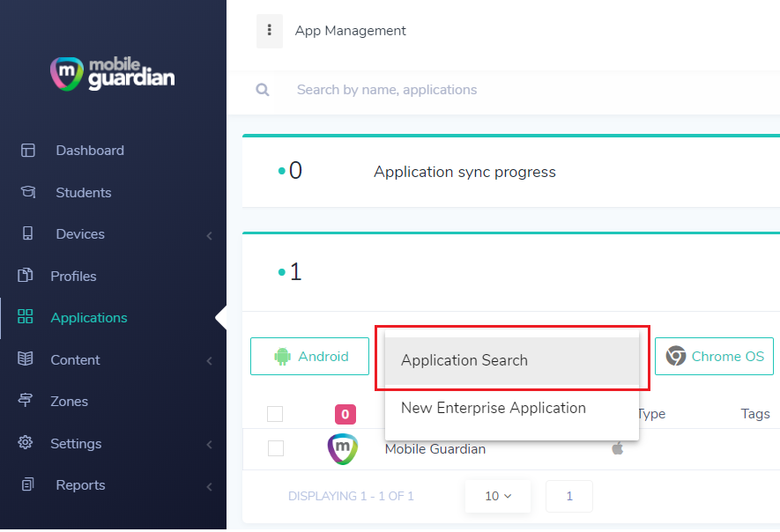Click the Mobile Guardian app shield icon
The image size is (780, 532).
pyautogui.click(x=342, y=449)
